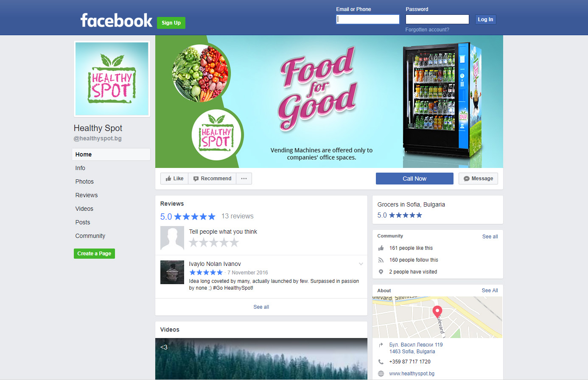Click the green Sign Up button

(x=171, y=23)
